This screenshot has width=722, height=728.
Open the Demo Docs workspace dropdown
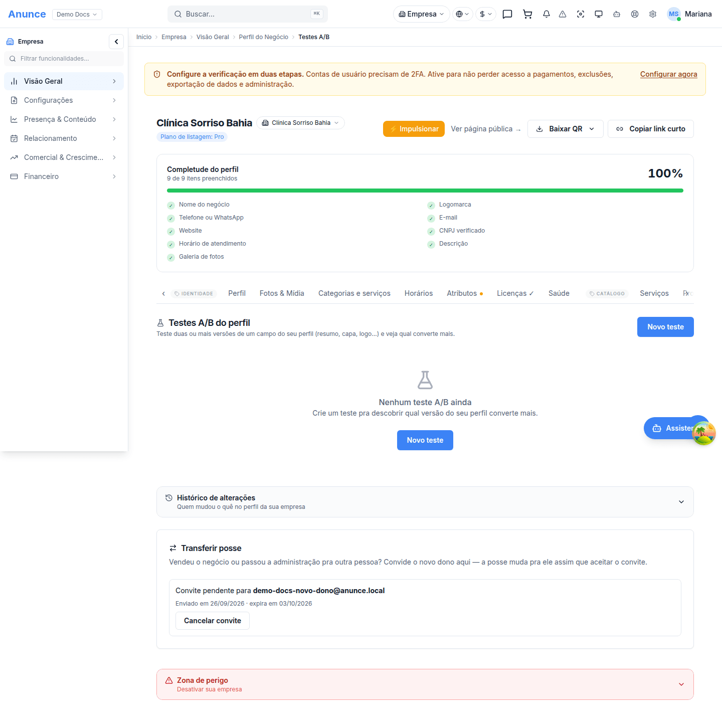point(77,15)
